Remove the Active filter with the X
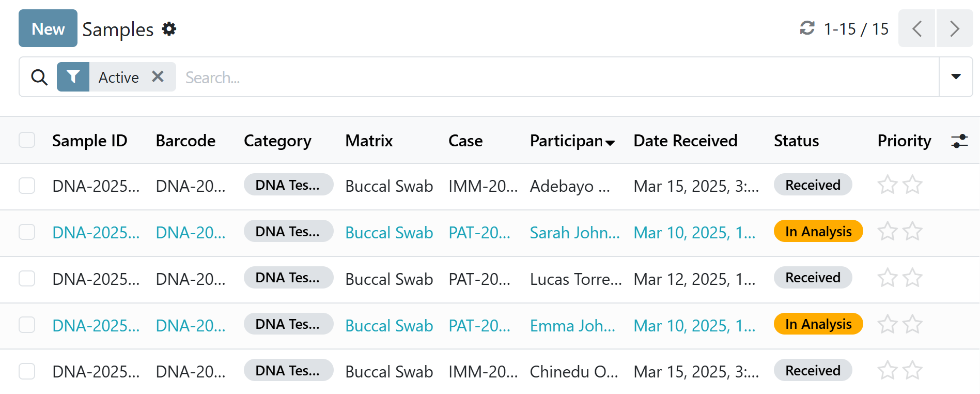 [158, 77]
